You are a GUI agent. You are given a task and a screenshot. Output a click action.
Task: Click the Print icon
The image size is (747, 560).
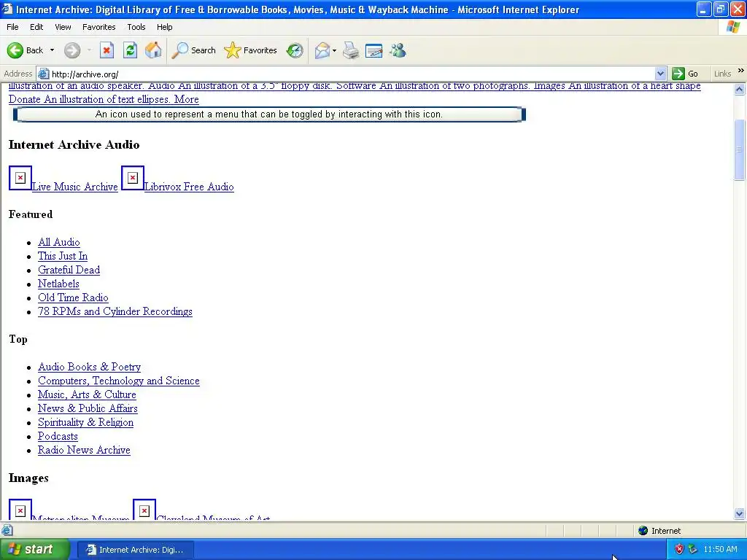click(351, 50)
